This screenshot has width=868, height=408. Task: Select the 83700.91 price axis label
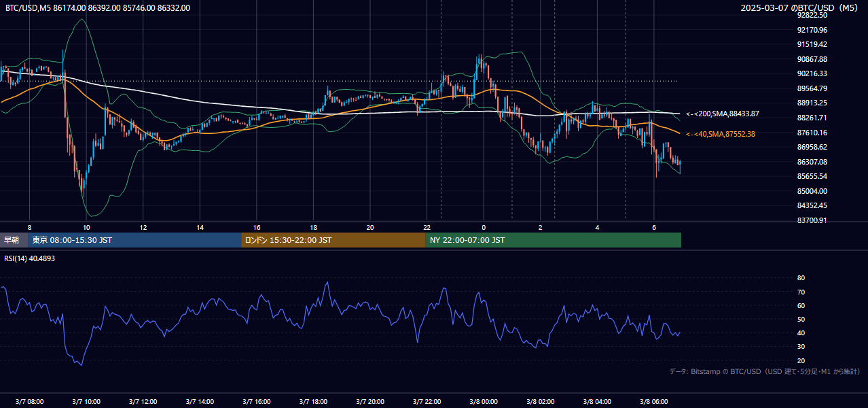[812, 220]
